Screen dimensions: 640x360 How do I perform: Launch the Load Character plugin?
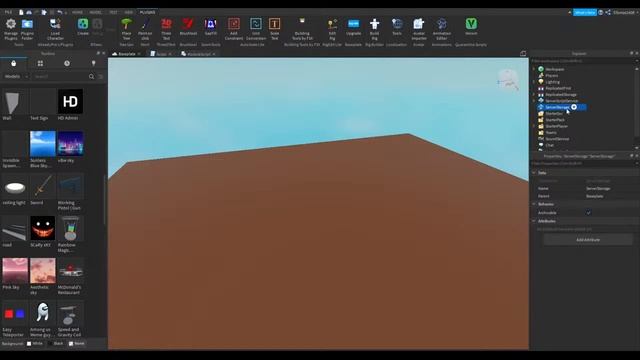pos(55,29)
